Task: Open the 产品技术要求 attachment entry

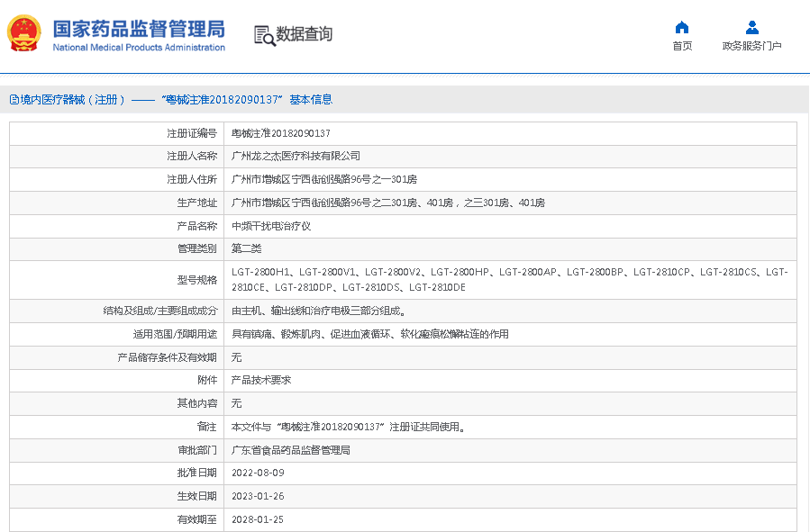Action: pos(261,380)
